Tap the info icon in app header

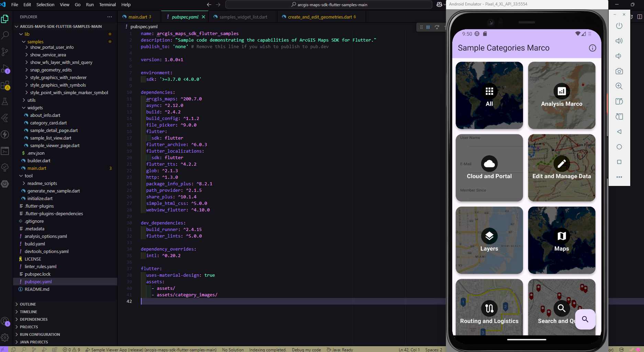click(592, 48)
